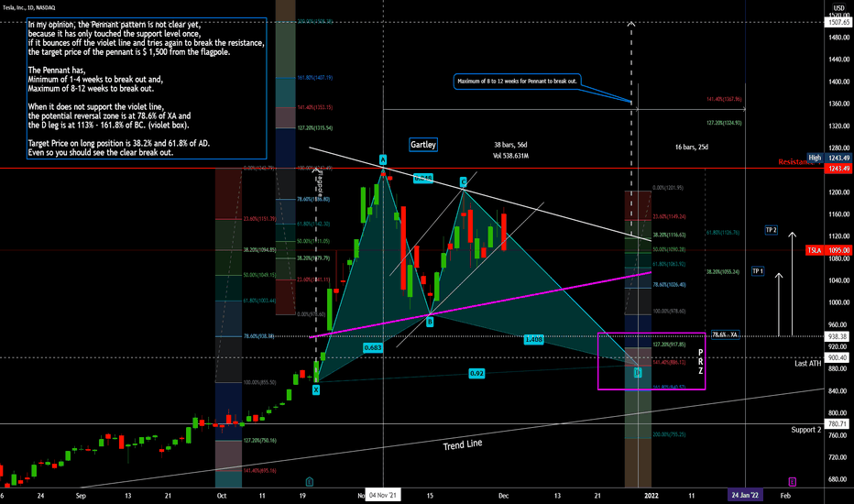Click the 'Sep' time axis label

click(81, 496)
